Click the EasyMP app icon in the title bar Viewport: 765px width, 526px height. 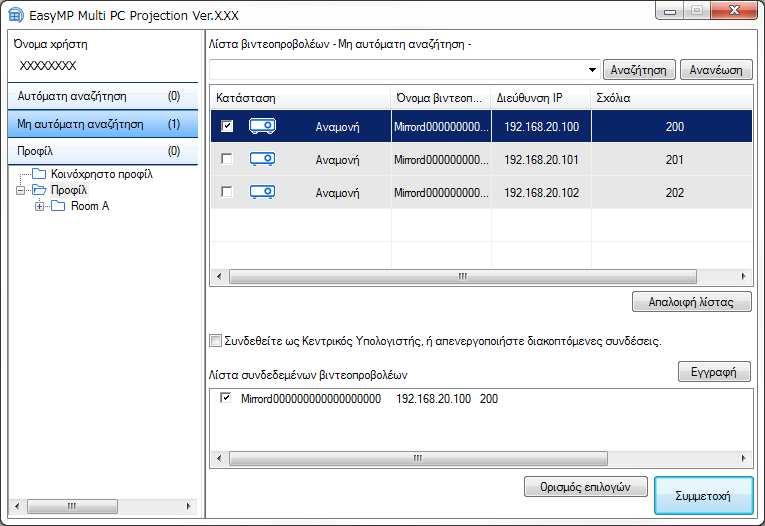pos(16,15)
